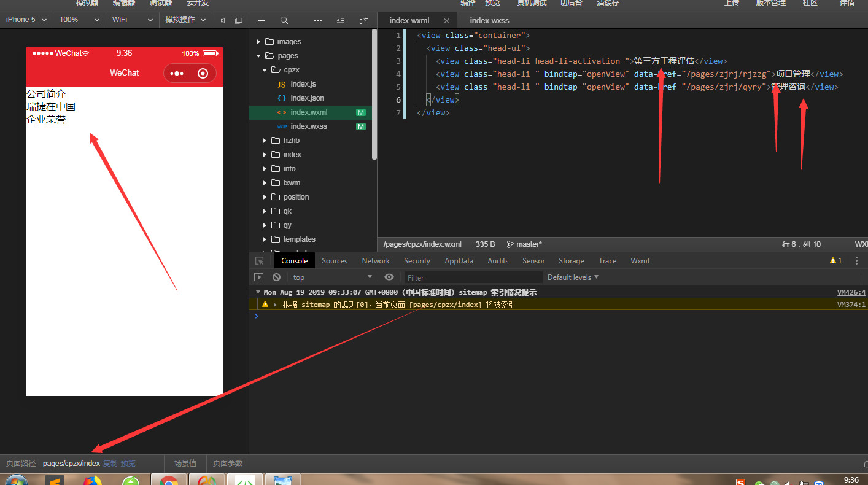Click the collapse file tree panel icon
The image size is (868, 485).
363,20
